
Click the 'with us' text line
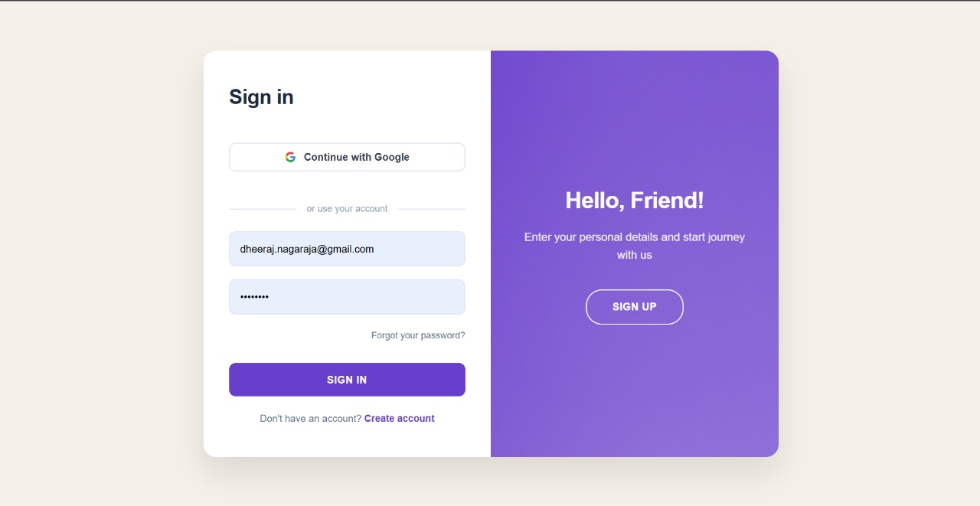click(x=634, y=255)
